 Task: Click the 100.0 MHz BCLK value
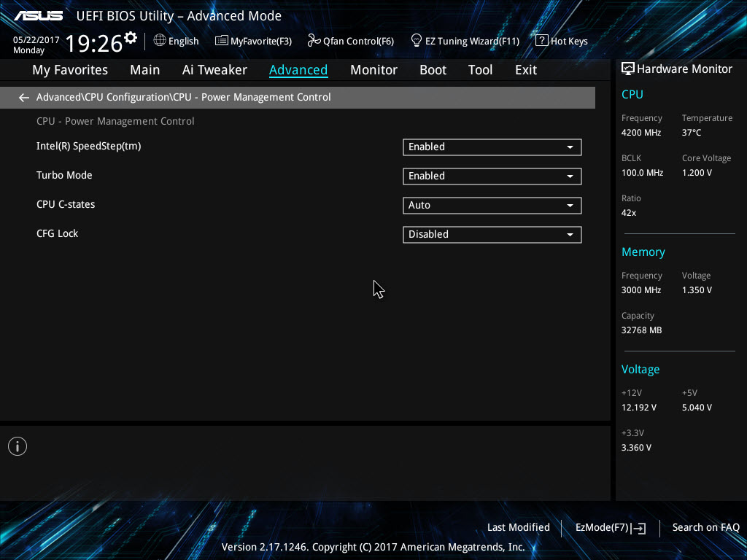(642, 173)
